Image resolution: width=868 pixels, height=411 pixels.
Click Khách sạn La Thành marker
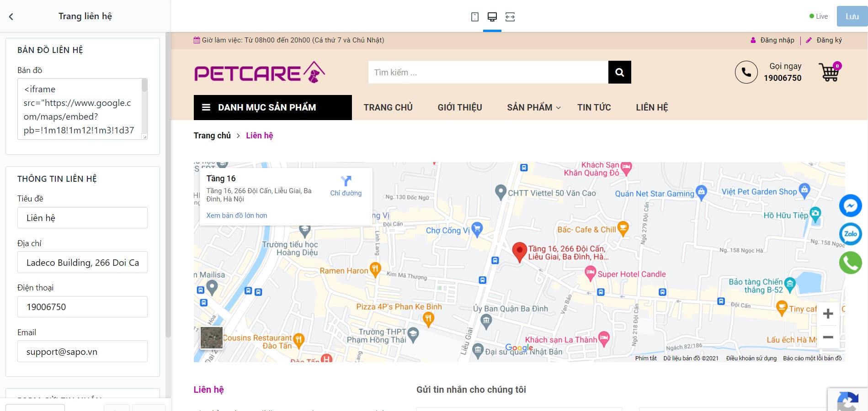604,338
